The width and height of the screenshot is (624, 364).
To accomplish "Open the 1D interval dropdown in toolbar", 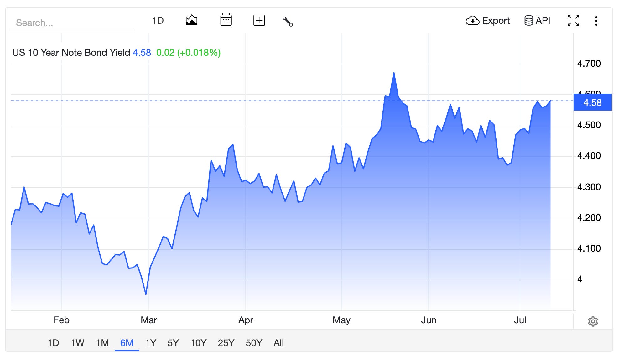I will pos(158,21).
